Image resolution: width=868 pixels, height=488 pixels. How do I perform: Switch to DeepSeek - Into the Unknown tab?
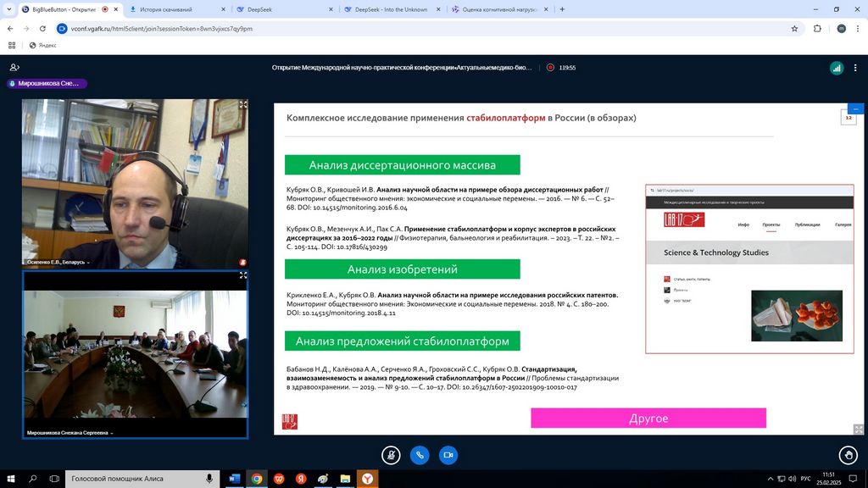tap(392, 9)
